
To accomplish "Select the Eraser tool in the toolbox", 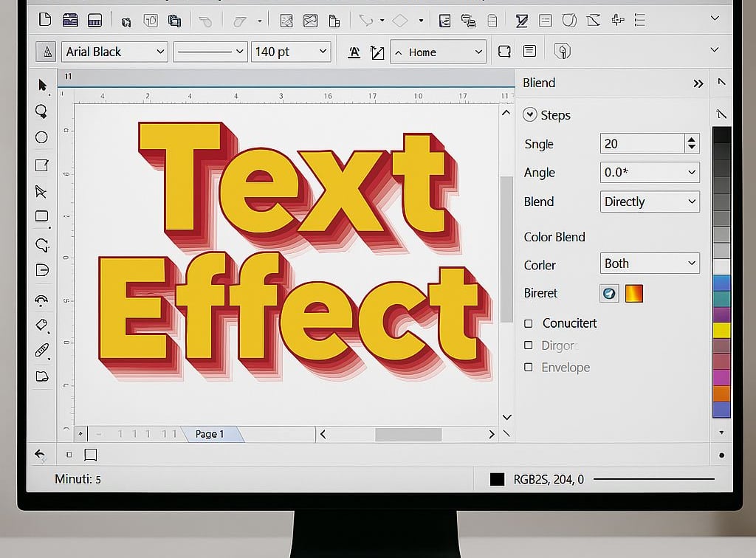I will 42,325.
